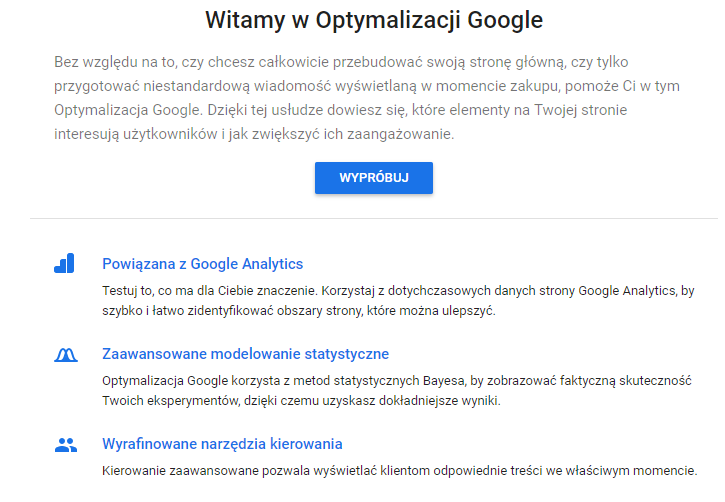Click the description starting Testuj to, co ma

point(398,300)
